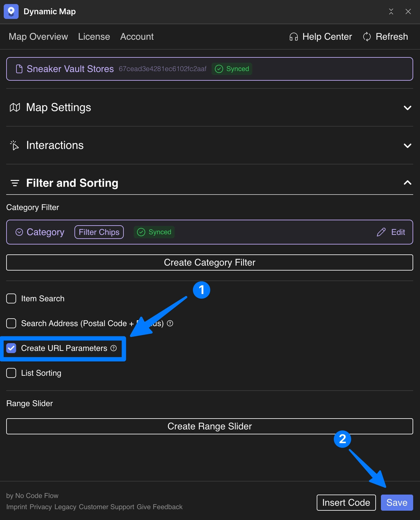The width and height of the screenshot is (420, 520).
Task: Open the License tab
Action: (94, 37)
